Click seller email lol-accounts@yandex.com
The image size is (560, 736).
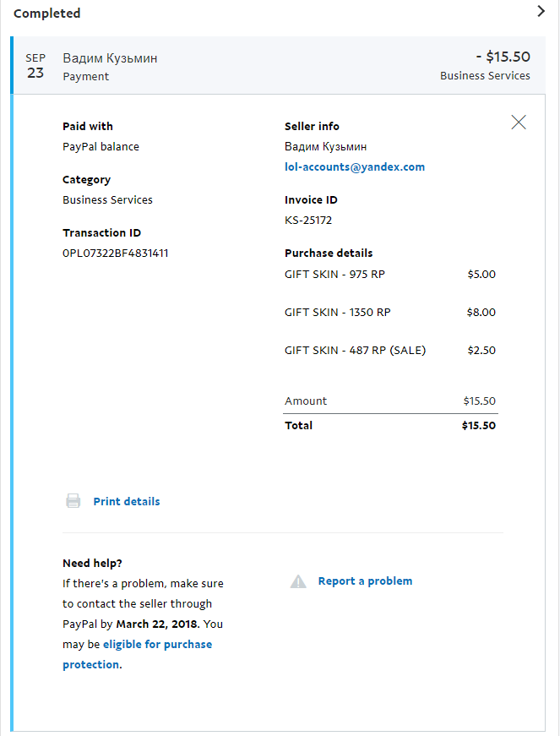[355, 167]
